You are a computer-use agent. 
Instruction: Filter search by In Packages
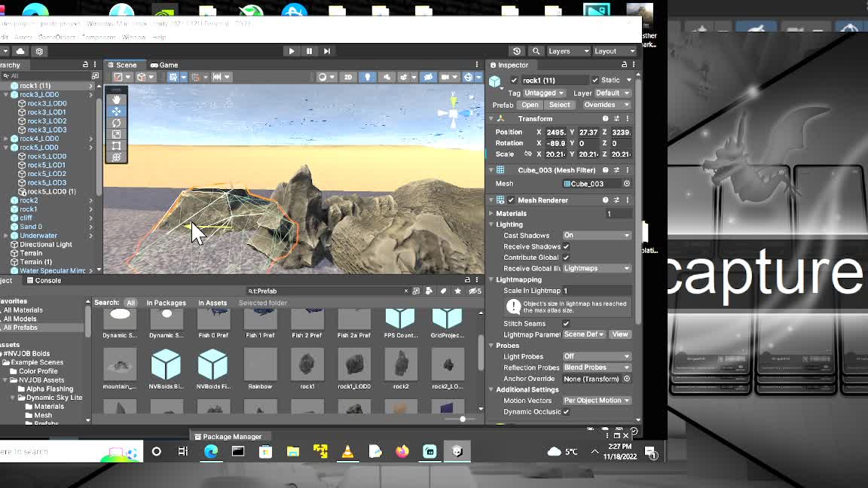166,303
